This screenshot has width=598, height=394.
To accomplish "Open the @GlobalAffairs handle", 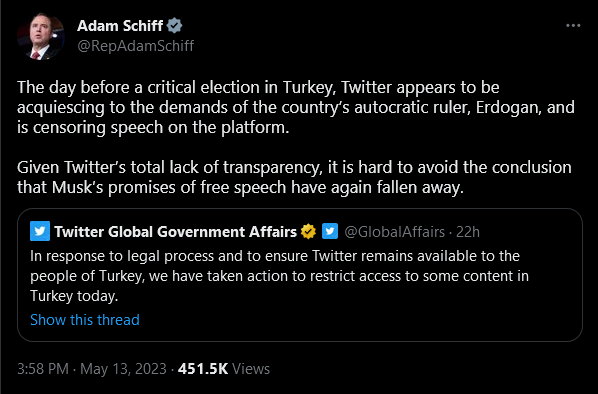I will click(x=394, y=232).
